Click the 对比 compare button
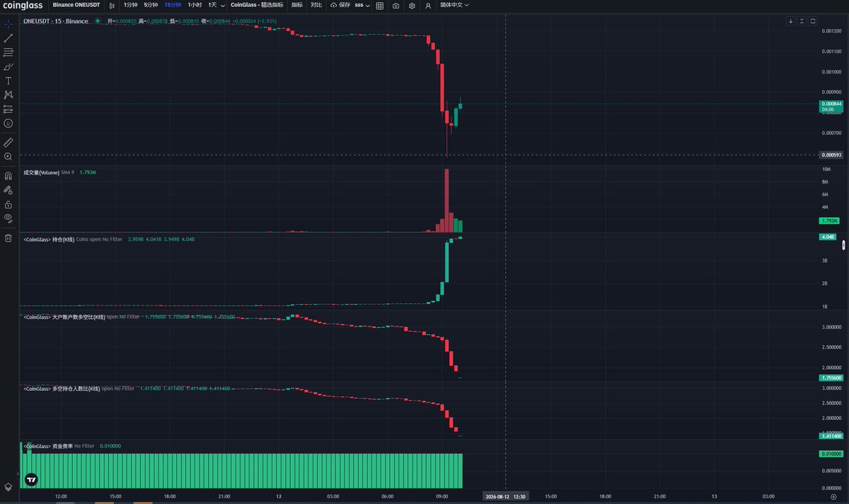849x504 pixels. click(x=316, y=5)
